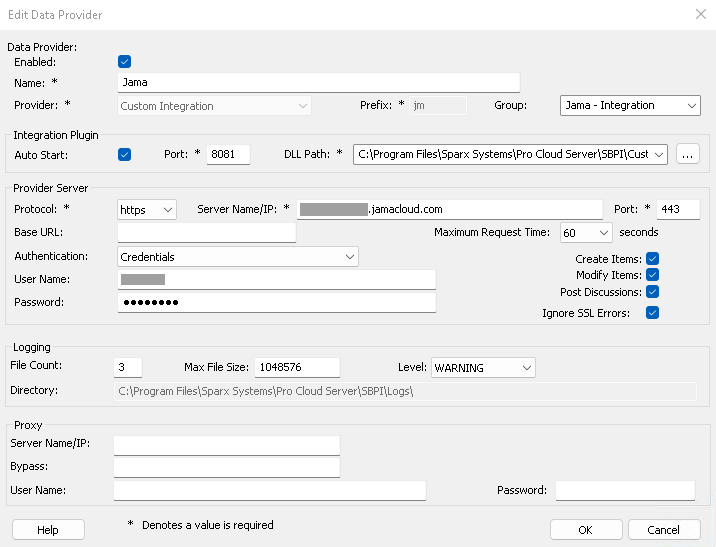Uncheck Post Discussions option
The height and width of the screenshot is (547, 716).
pos(652,292)
